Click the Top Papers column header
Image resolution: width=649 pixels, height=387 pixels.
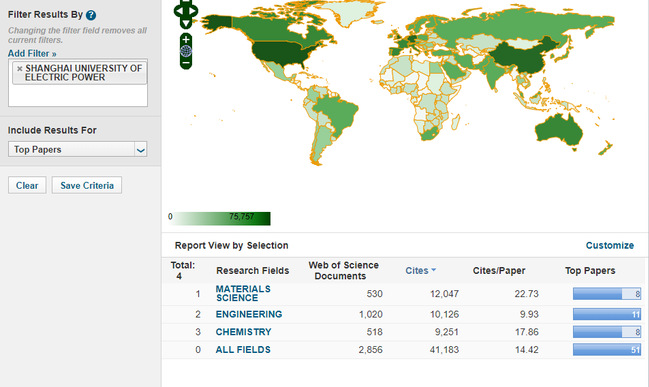590,271
